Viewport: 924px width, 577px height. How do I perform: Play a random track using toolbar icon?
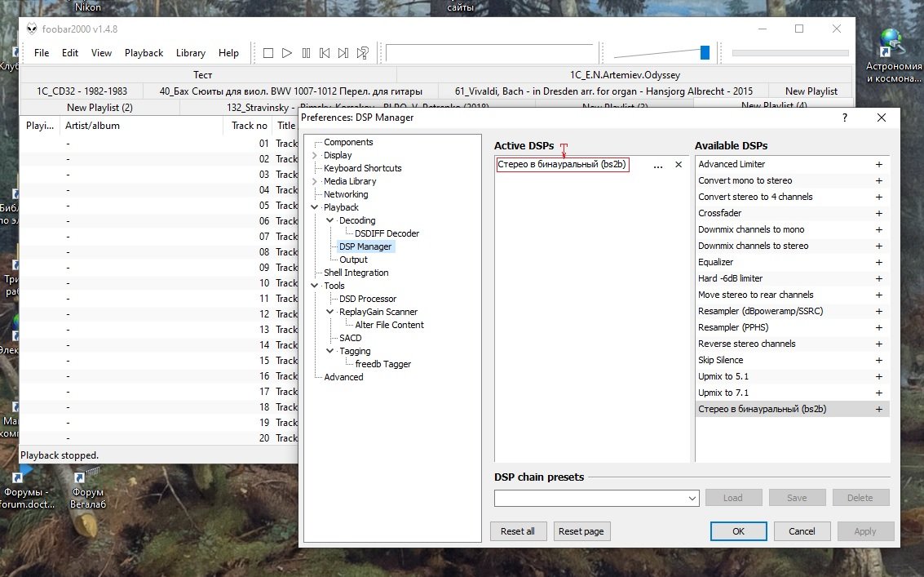coord(362,53)
